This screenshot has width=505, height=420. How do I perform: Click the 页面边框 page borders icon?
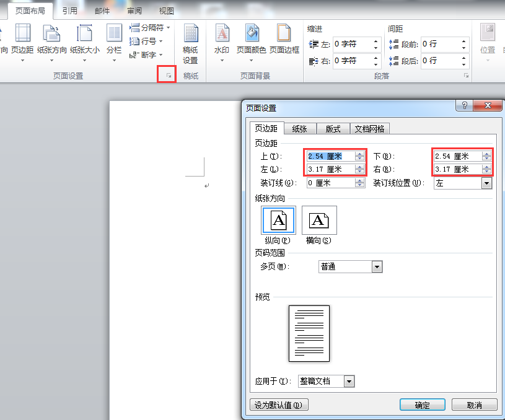[x=284, y=38]
